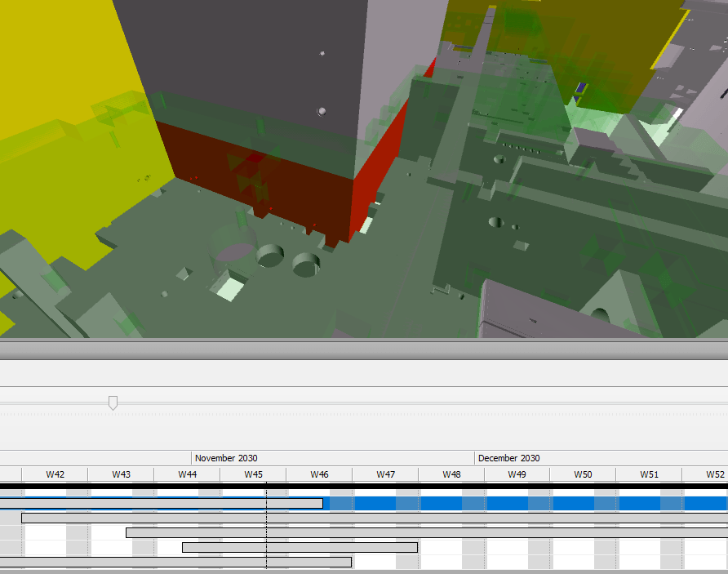The width and height of the screenshot is (728, 574).
Task: Click the November 2030 month header
Action: [226, 458]
